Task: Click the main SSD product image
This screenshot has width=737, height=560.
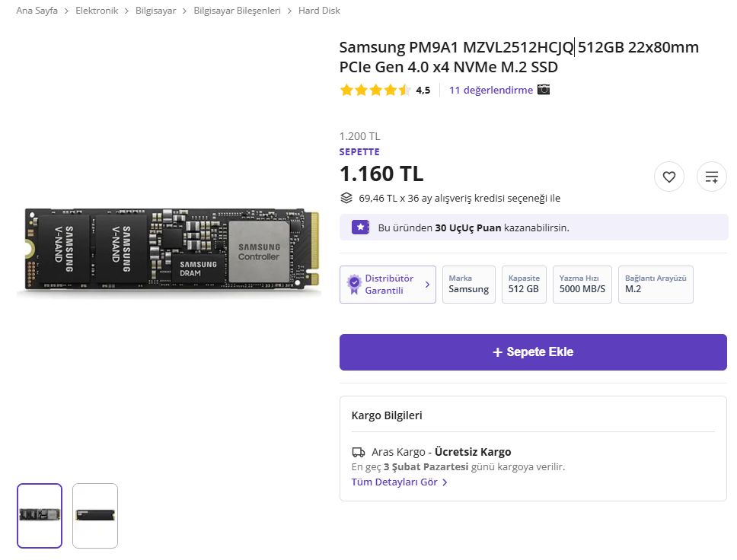Action: [x=167, y=250]
